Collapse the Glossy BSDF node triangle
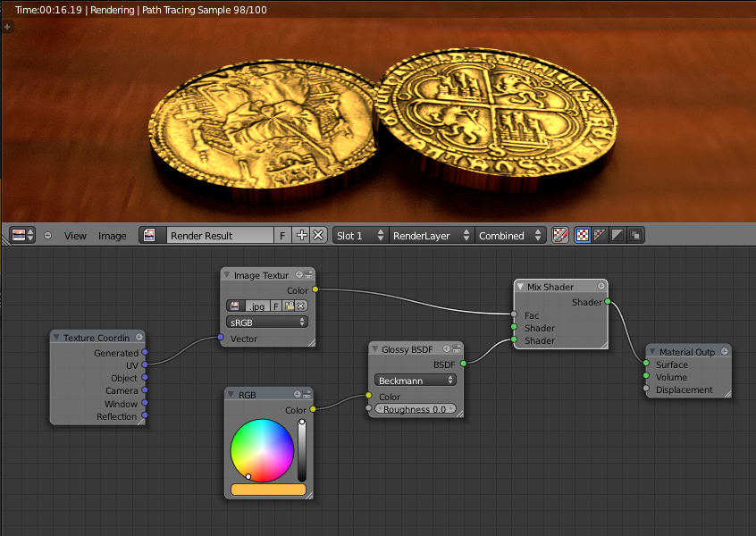The height and width of the screenshot is (536, 756). click(x=374, y=349)
